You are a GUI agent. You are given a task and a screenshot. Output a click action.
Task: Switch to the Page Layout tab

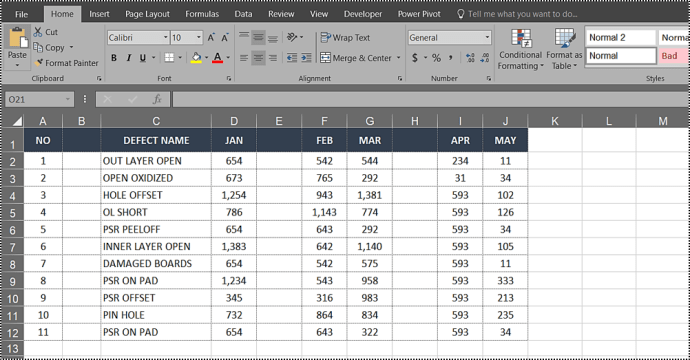click(147, 14)
